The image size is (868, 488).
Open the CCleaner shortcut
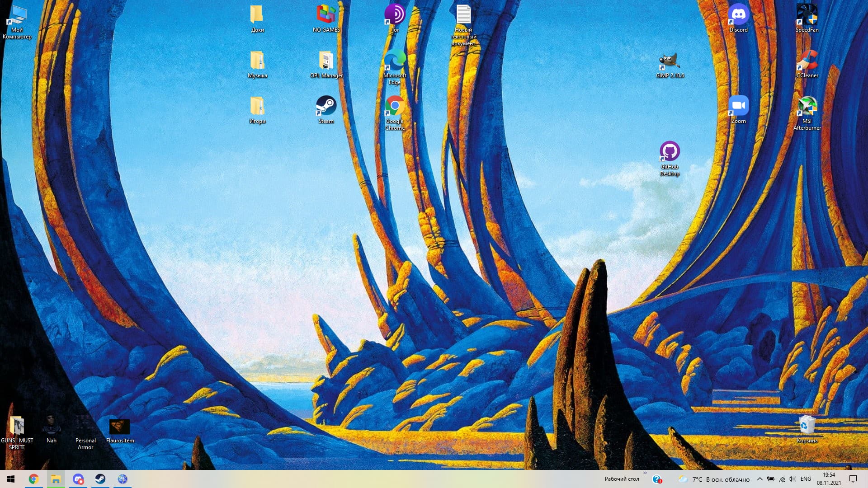(807, 64)
